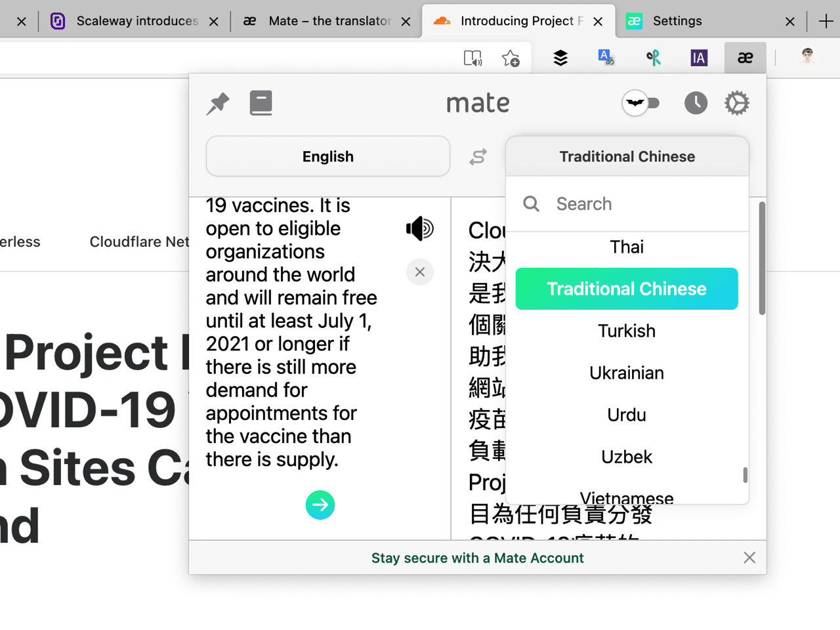The height and width of the screenshot is (630, 840).
Task: Toggle the dark mode bat switch
Action: [640, 103]
